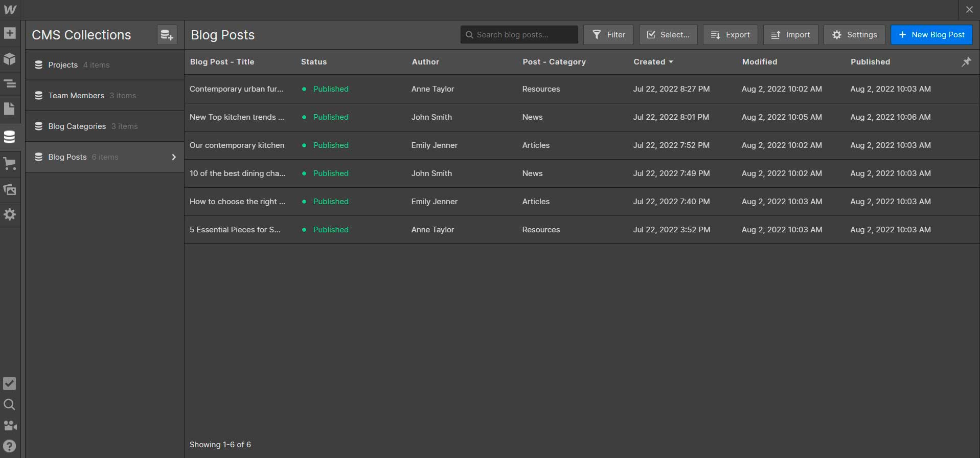Viewport: 980px width, 458px height.
Task: Click the New Blog Post button
Action: (x=931, y=35)
